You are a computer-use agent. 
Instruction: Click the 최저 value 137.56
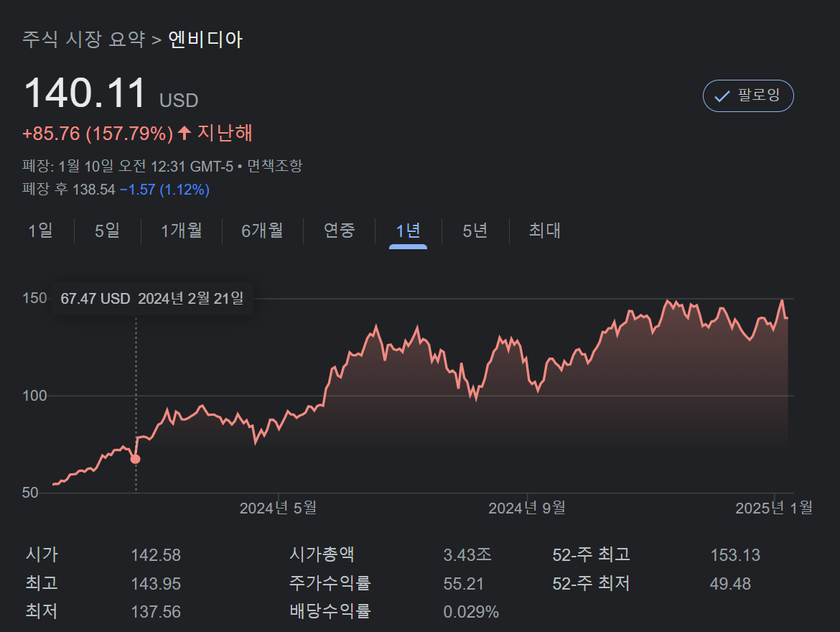click(x=156, y=612)
